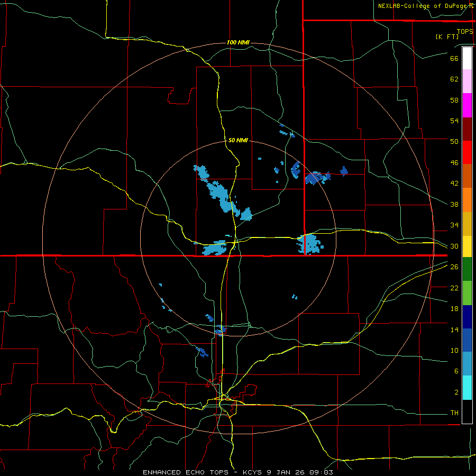
Task: Click the '6' legend value
Action: point(456,371)
